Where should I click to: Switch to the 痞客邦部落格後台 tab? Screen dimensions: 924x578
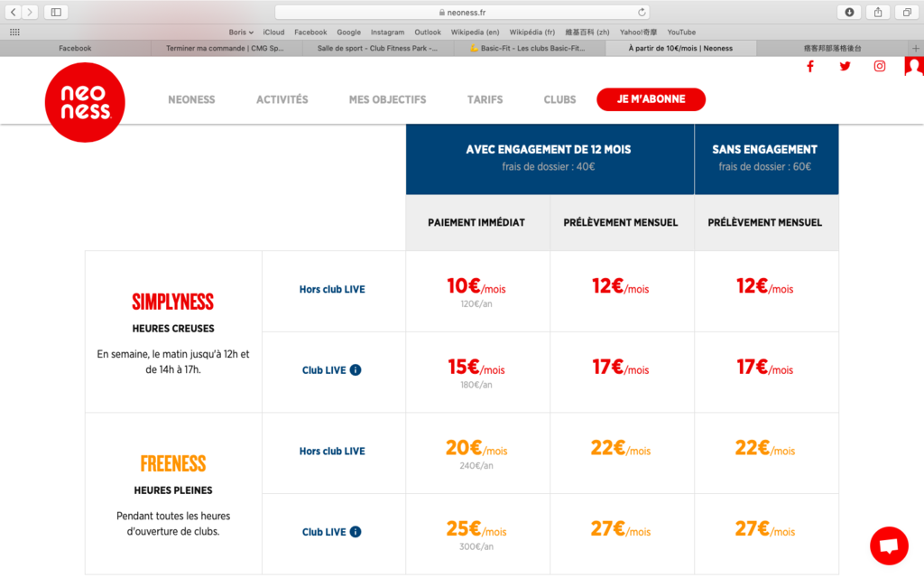tap(832, 49)
